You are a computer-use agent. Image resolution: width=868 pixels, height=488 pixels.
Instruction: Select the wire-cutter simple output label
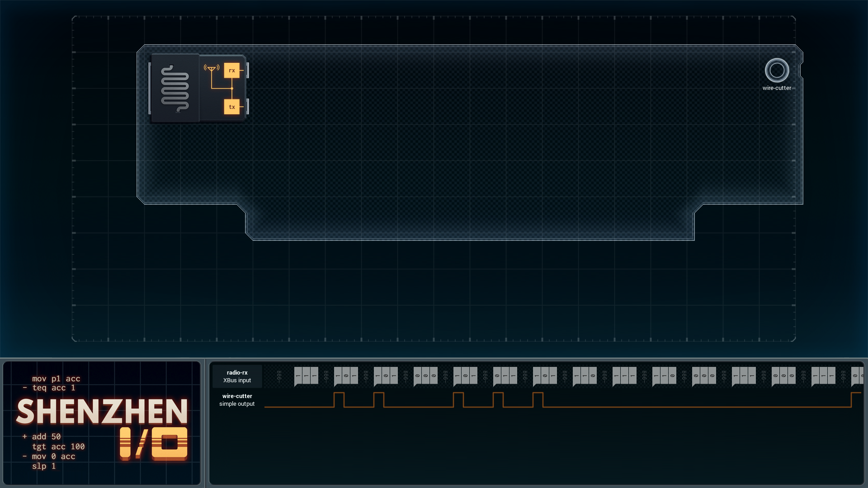coord(237,400)
